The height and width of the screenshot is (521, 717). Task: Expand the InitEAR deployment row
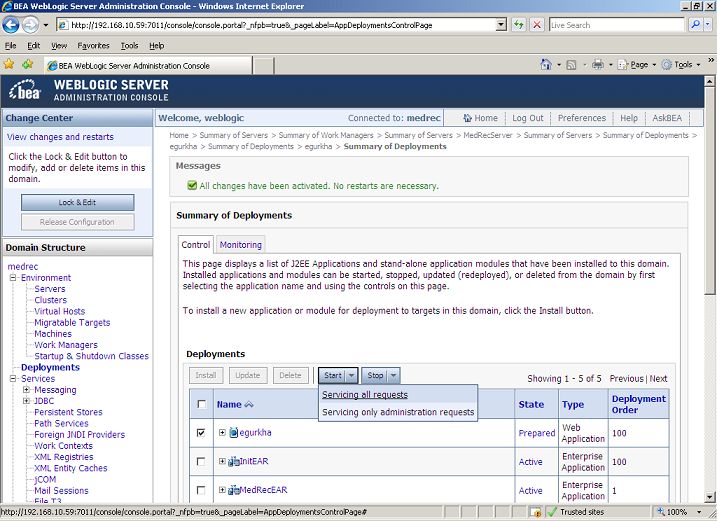pos(222,461)
